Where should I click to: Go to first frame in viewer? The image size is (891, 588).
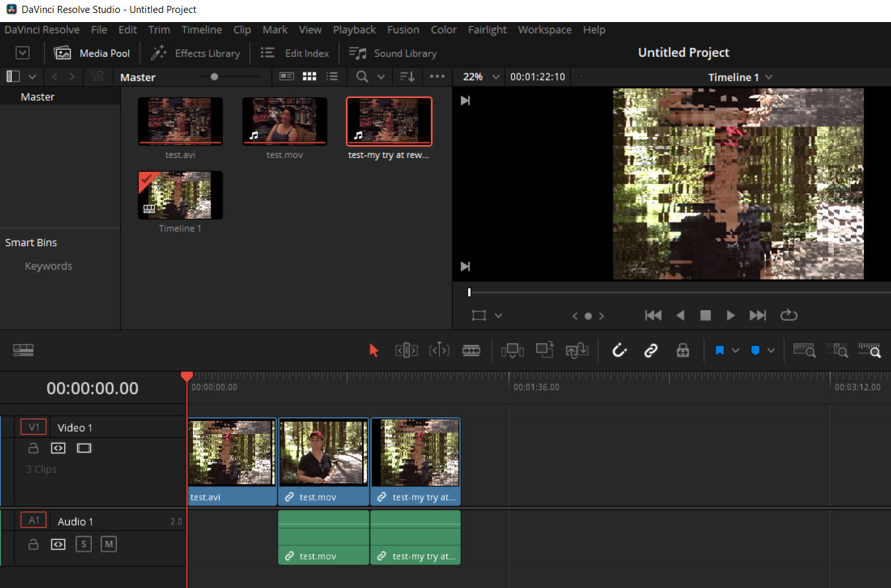pos(653,315)
